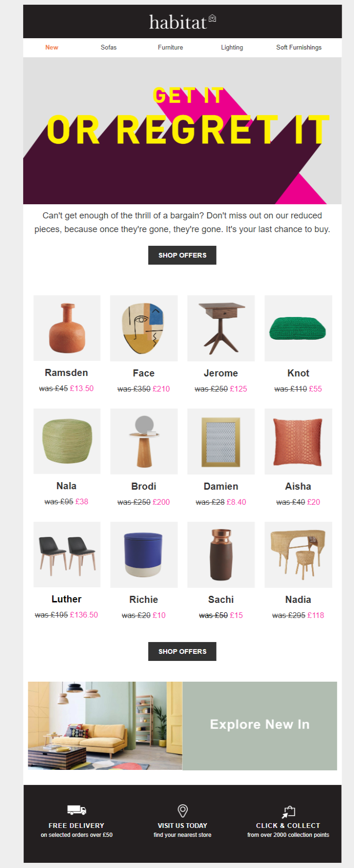The width and height of the screenshot is (354, 868).
Task: Go to the Lighting category
Action: tap(232, 48)
